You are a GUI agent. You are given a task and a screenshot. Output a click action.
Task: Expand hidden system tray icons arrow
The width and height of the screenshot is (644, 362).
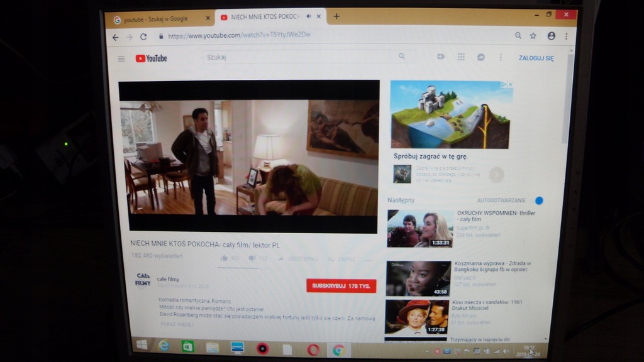[427, 351]
